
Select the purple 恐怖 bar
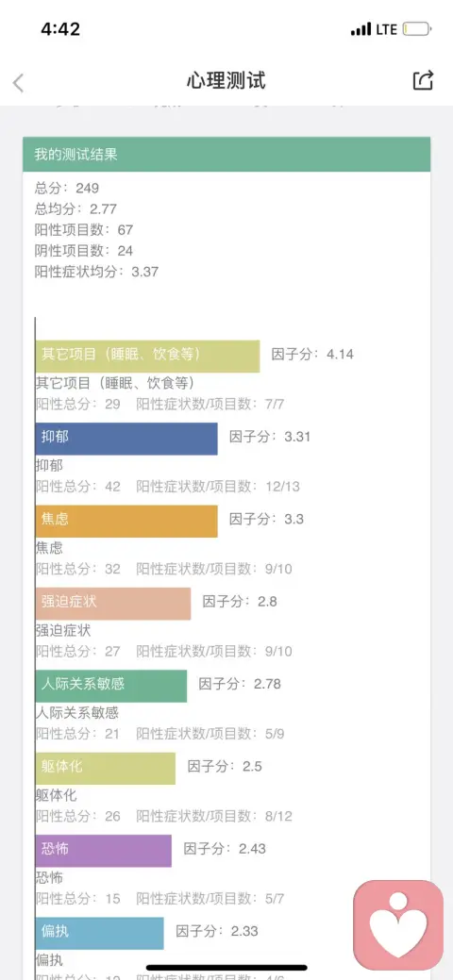click(x=104, y=851)
